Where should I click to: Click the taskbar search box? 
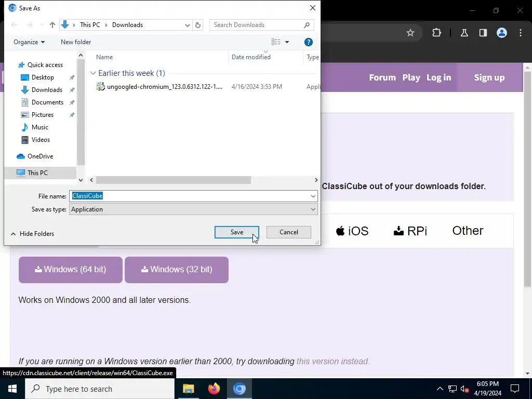100,389
